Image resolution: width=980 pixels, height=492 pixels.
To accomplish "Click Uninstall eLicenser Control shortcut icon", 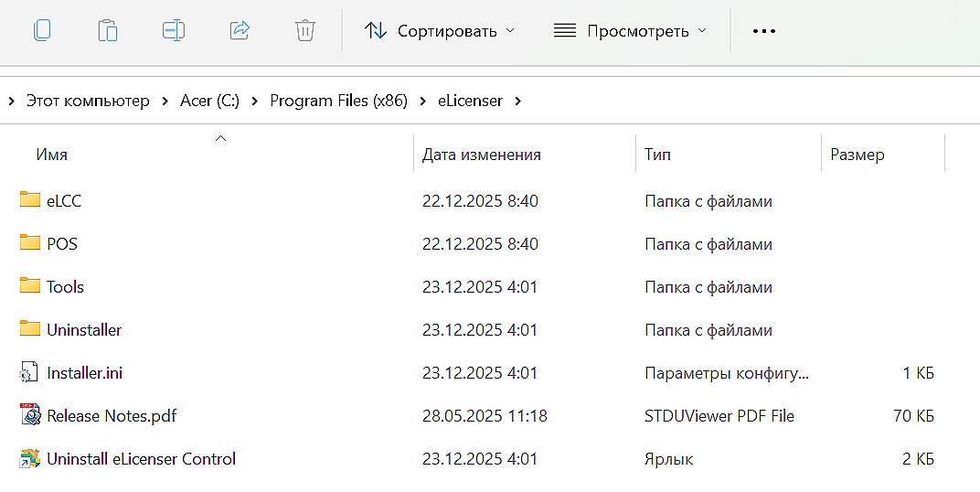I will 29,458.
